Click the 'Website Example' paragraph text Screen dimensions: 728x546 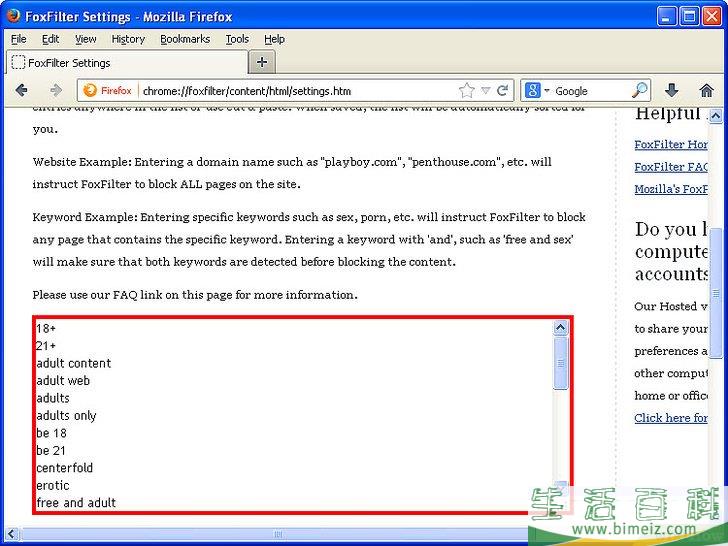292,173
